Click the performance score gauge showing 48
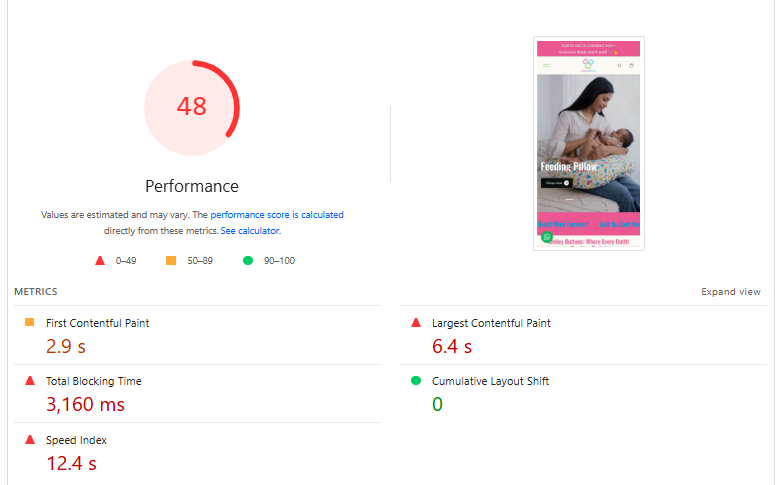Screen dimensions: 777x485 (192, 107)
